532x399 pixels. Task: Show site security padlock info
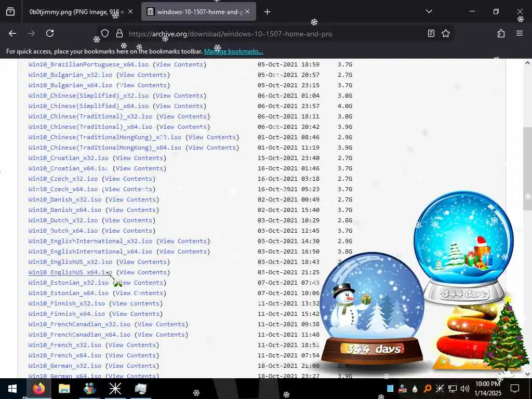click(x=119, y=33)
